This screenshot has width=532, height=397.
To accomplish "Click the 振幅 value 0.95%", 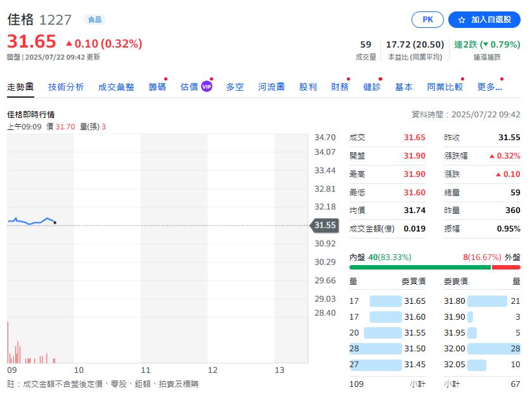I will pyautogui.click(x=509, y=229).
